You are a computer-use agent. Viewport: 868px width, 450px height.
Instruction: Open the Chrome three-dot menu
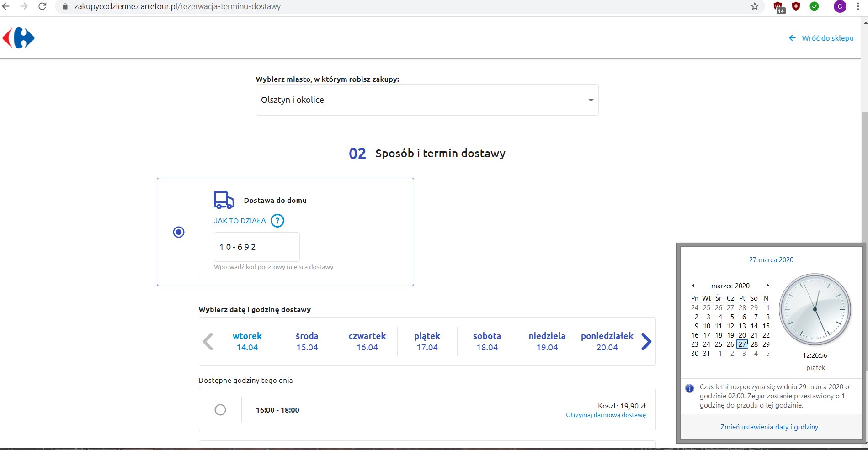858,6
